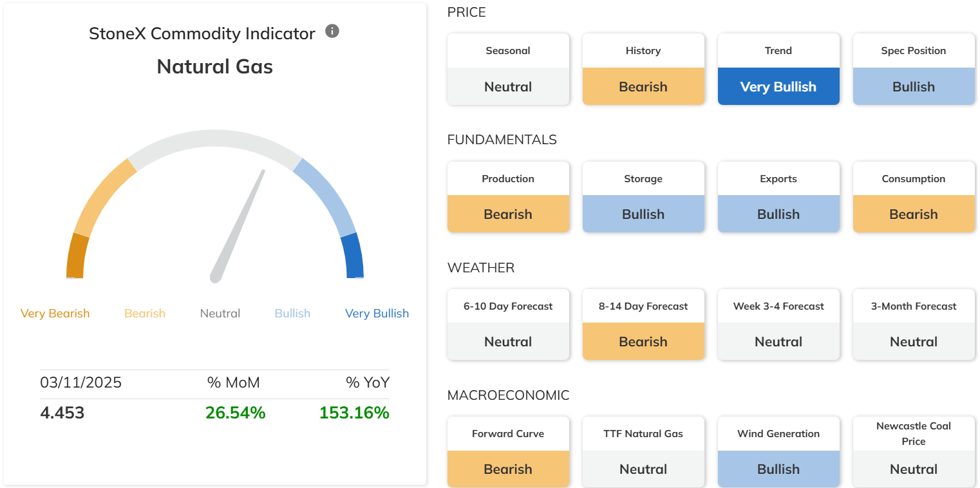Click the dark blue Very Bullish gauge segment
This screenshot has height=488, width=980.
(x=353, y=256)
